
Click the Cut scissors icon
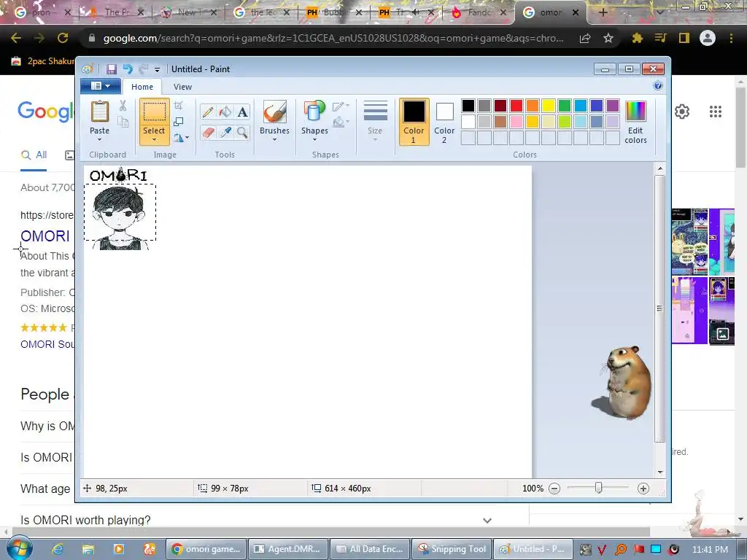tap(123, 106)
